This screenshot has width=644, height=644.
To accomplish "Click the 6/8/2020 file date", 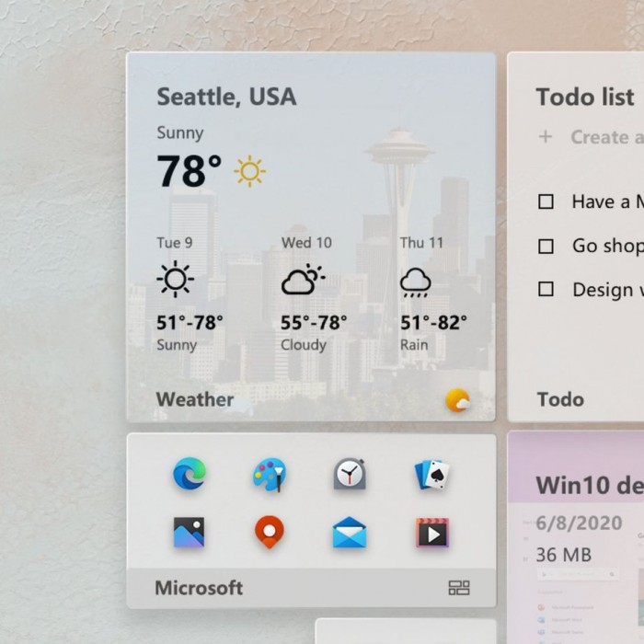I will click(579, 523).
